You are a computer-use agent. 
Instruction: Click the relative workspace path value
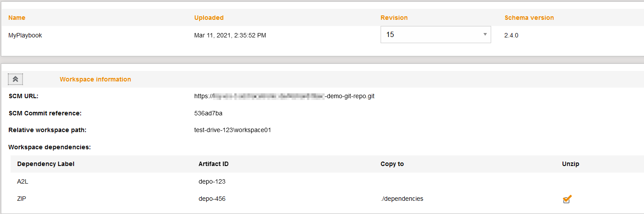[x=233, y=130]
